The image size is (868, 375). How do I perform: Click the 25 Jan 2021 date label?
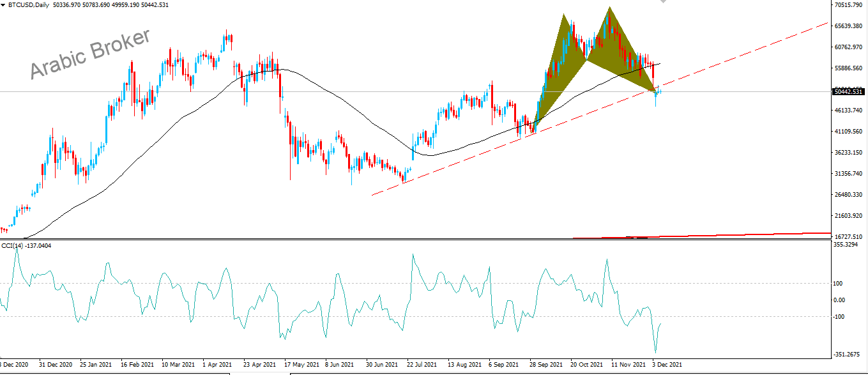[x=96, y=364]
